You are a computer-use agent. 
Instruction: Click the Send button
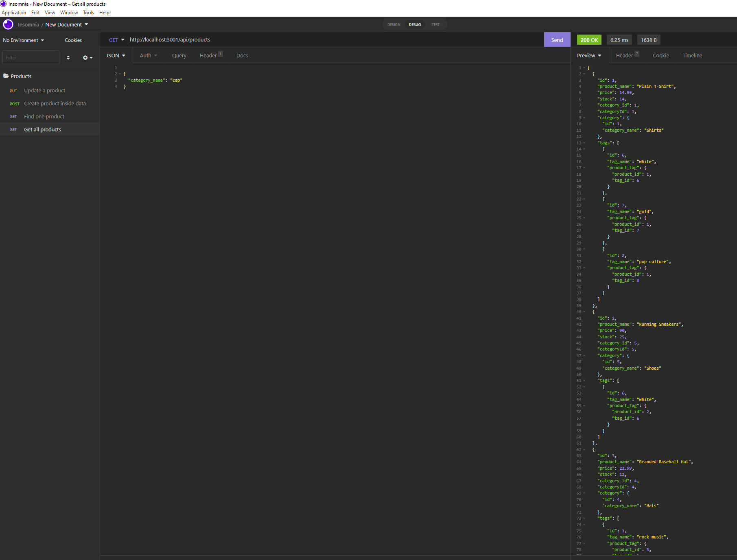click(x=557, y=40)
